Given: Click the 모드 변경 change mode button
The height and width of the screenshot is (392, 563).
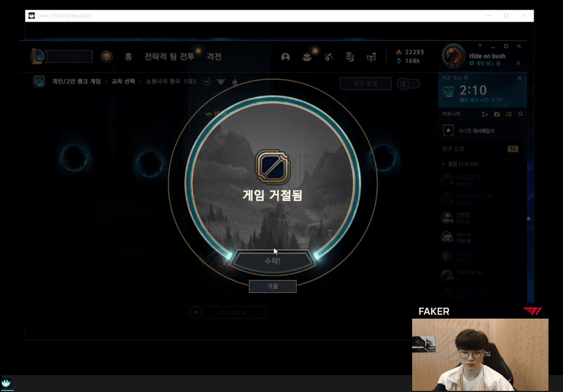Looking at the screenshot, I should click(x=365, y=83).
